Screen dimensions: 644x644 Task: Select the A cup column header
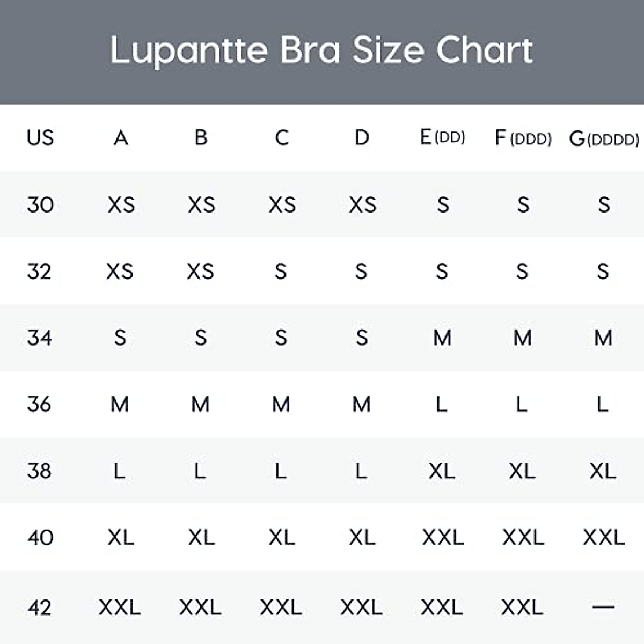(121, 138)
